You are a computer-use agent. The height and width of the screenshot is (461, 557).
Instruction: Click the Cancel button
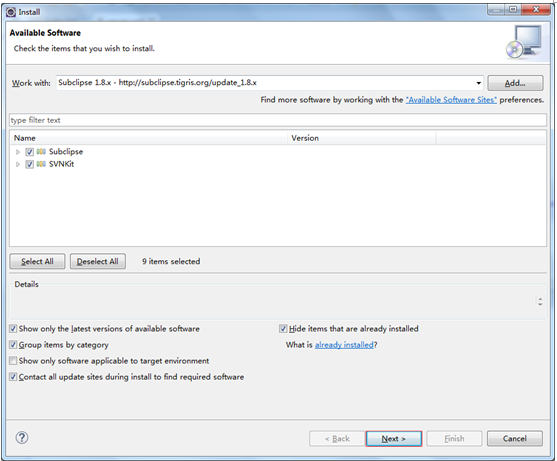pos(515,439)
